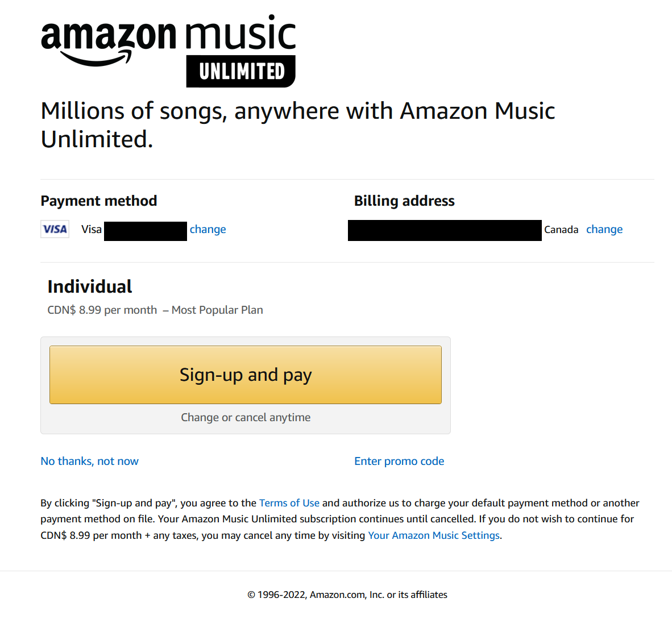Image resolution: width=672 pixels, height=640 pixels.
Task: Click the CDN$ 8.99 per month price
Action: [x=102, y=310]
